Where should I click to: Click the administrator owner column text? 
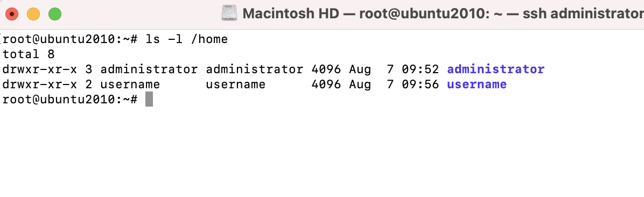(x=149, y=69)
